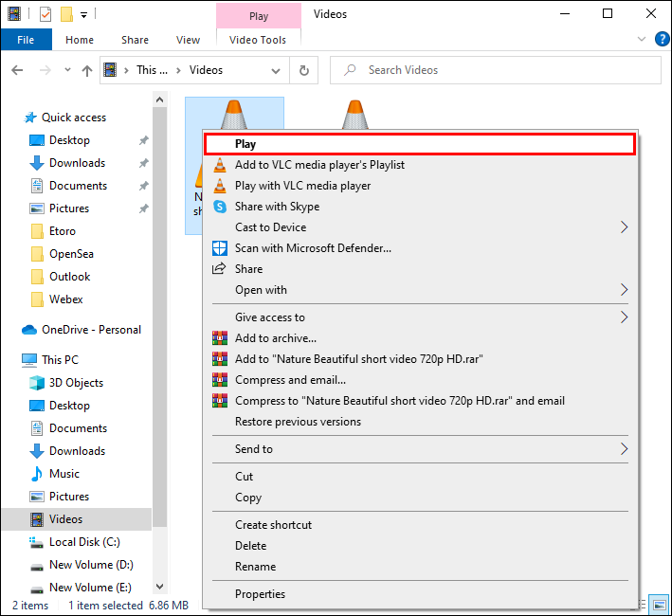Open the OpenSea folder

[71, 254]
